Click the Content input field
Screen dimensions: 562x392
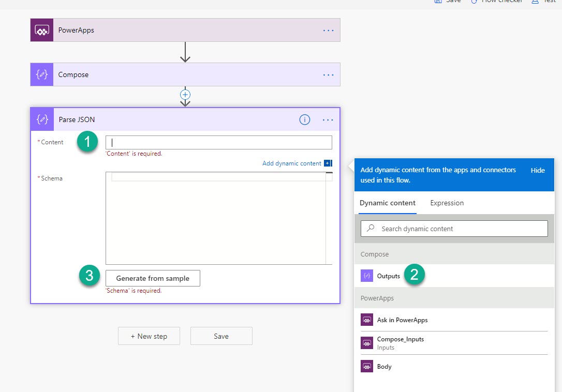click(219, 142)
